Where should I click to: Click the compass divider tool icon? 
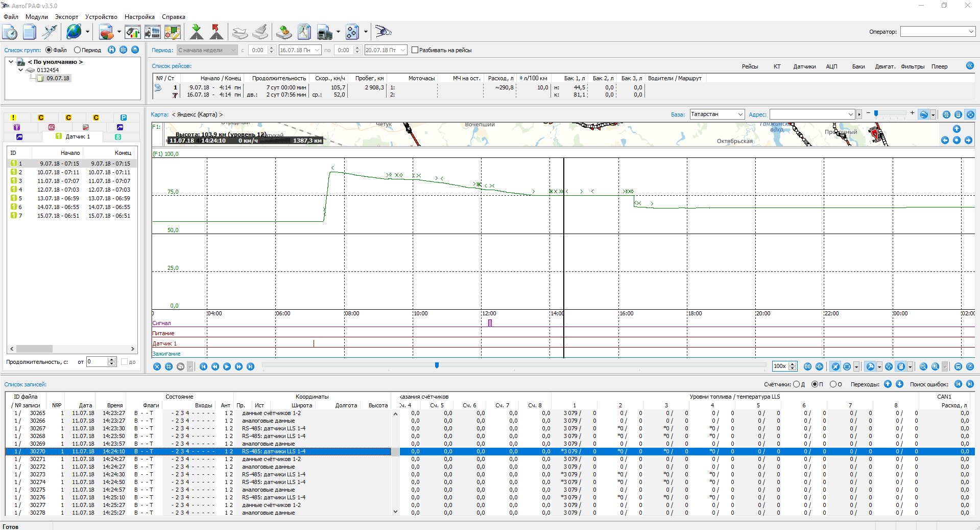(x=50, y=32)
